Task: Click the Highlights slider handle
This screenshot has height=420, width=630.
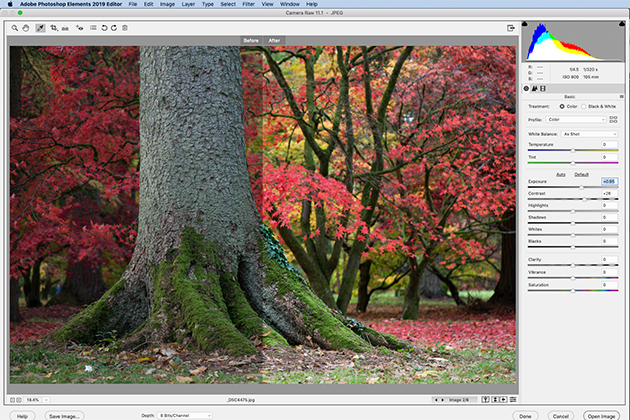Action: (x=573, y=211)
